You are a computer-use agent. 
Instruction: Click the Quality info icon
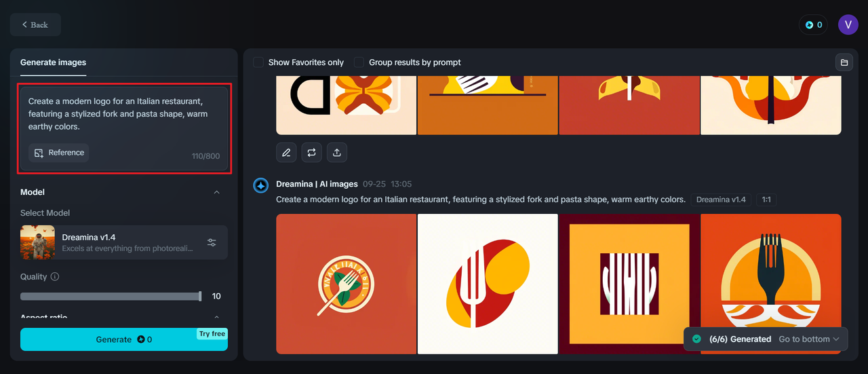pyautogui.click(x=55, y=277)
